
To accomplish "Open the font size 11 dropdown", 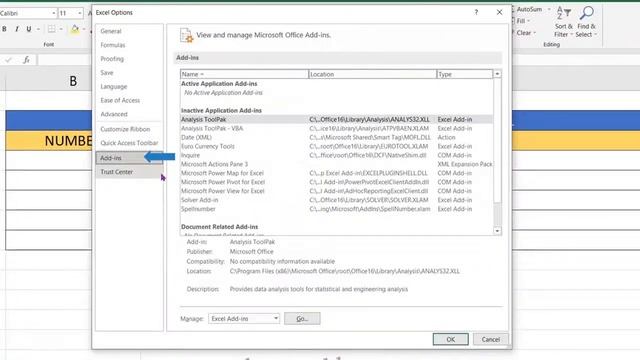I will pyautogui.click(x=79, y=13).
